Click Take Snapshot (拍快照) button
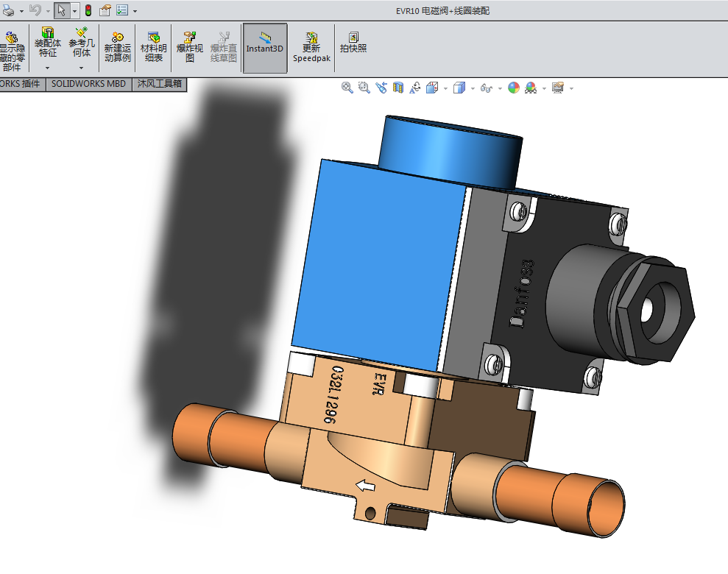The width and height of the screenshot is (728, 574). pos(353,42)
